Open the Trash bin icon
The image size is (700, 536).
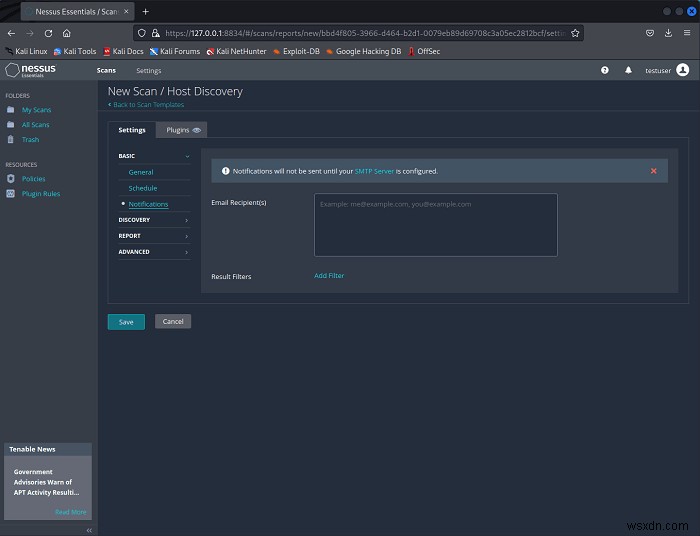(x=11, y=139)
